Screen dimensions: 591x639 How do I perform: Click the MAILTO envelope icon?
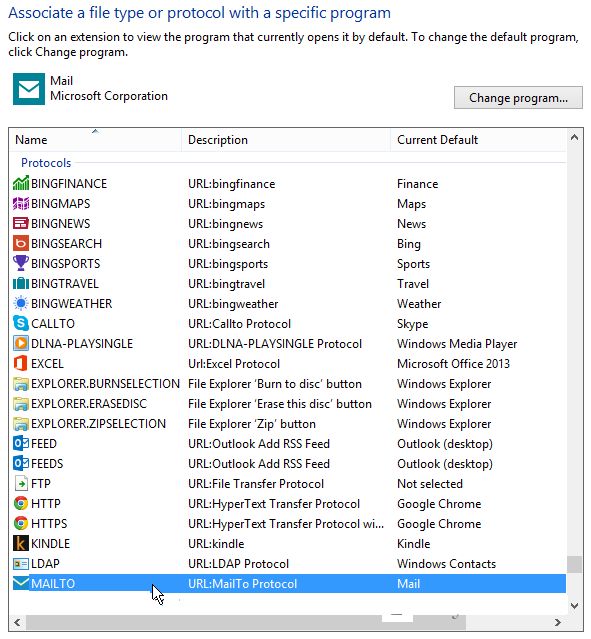pos(21,583)
